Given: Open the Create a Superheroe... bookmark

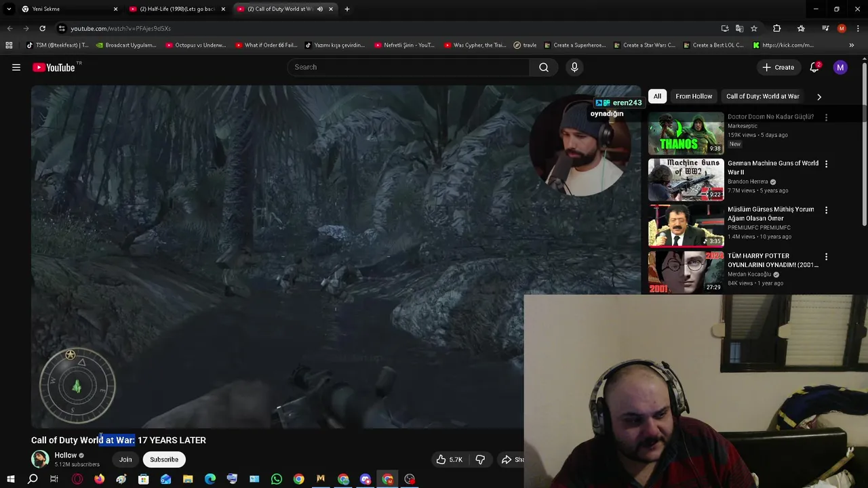Looking at the screenshot, I should coord(574,45).
